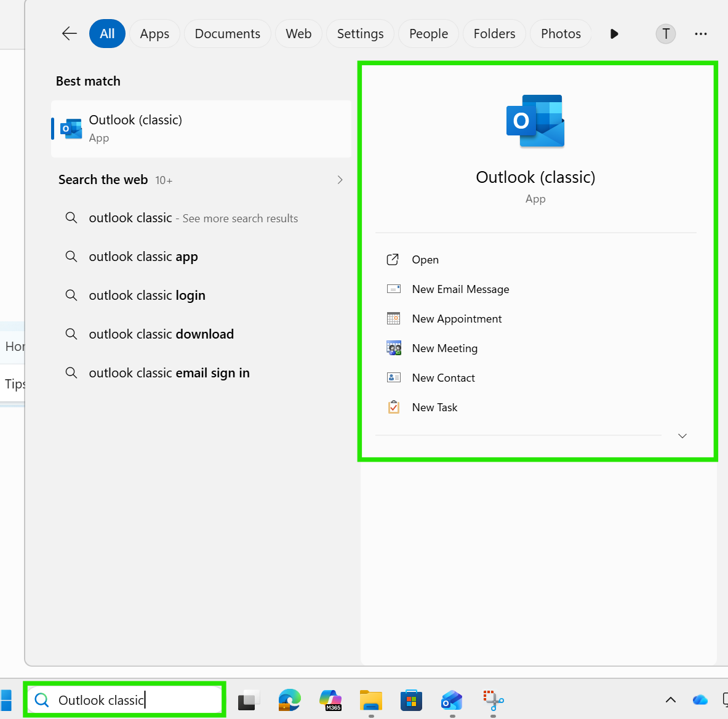Expand more actions with the down chevron
The width and height of the screenshot is (728, 719).
point(682,436)
